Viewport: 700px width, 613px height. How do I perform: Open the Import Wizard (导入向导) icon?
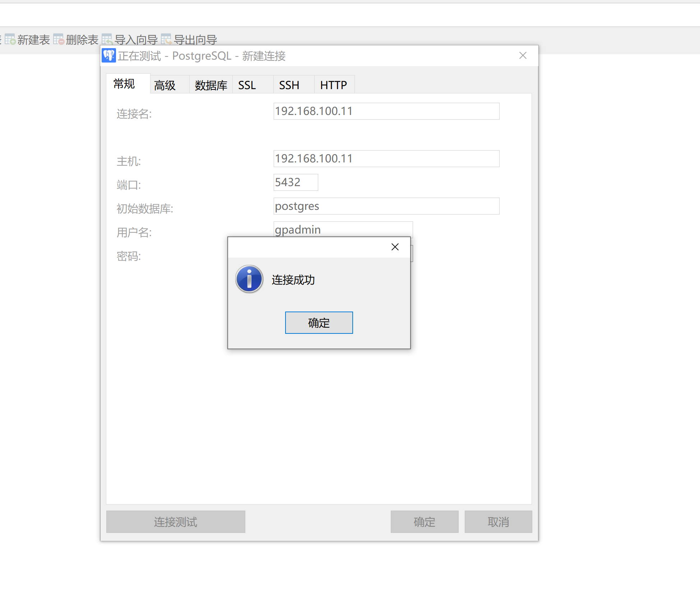pyautogui.click(x=107, y=40)
